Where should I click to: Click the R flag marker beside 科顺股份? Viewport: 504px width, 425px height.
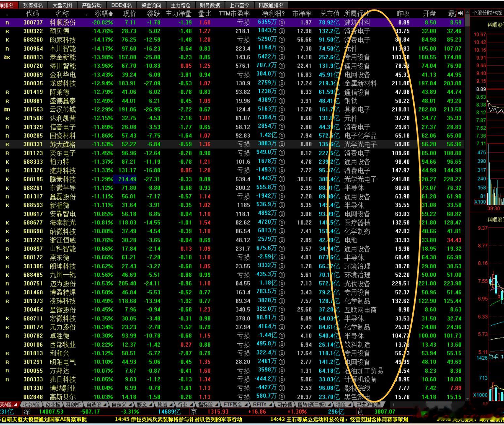coord(7,23)
